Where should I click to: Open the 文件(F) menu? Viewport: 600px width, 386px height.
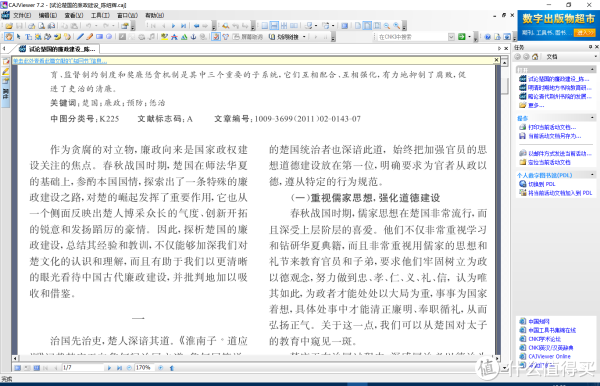point(22,15)
